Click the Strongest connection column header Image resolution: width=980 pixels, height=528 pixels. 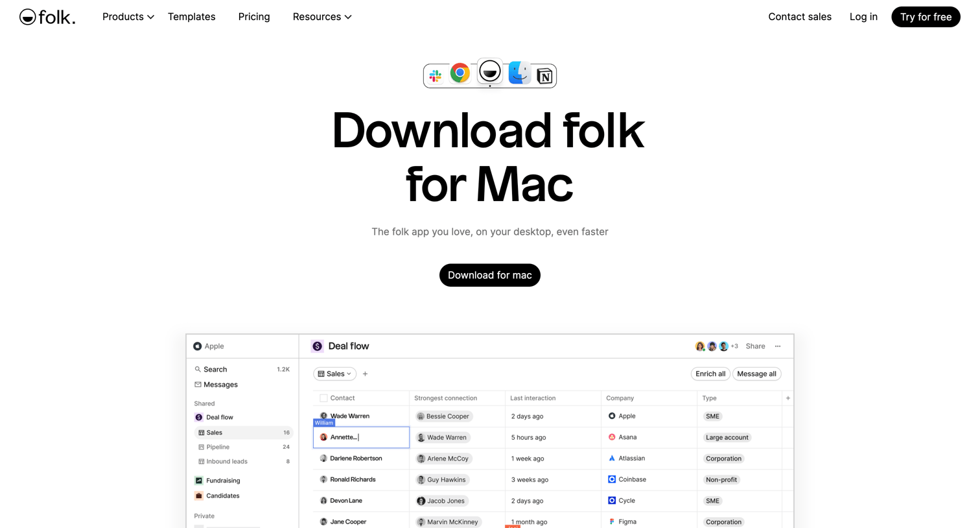tap(446, 398)
